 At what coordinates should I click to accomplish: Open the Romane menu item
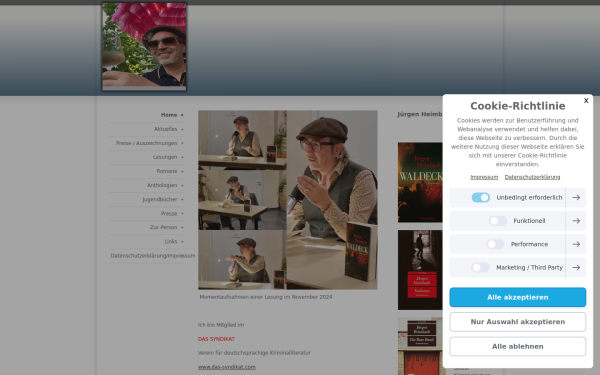click(167, 171)
